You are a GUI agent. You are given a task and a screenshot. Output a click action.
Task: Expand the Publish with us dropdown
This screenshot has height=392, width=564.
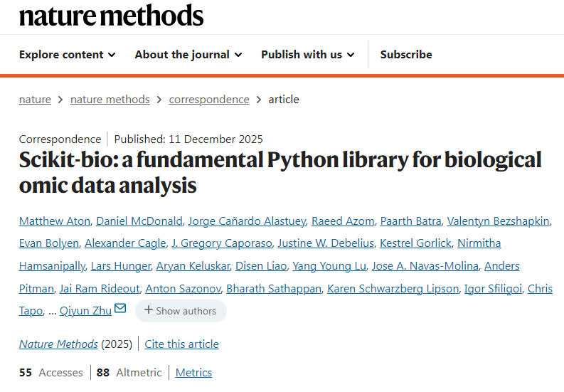pyautogui.click(x=308, y=54)
